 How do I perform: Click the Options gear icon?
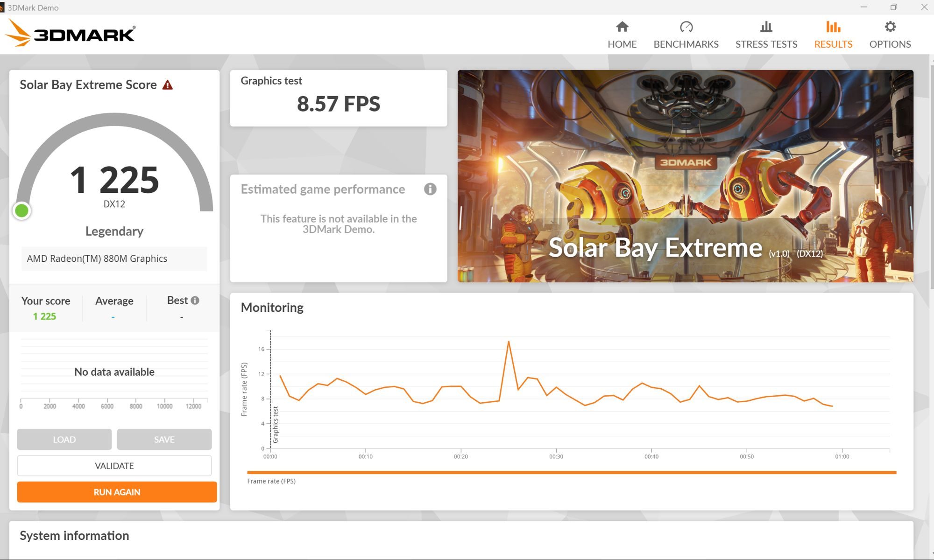890,27
